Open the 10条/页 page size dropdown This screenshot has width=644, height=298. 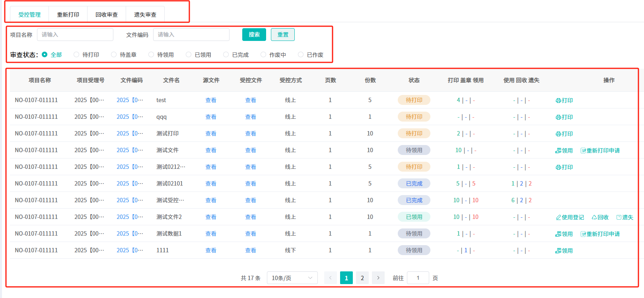tap(292, 278)
